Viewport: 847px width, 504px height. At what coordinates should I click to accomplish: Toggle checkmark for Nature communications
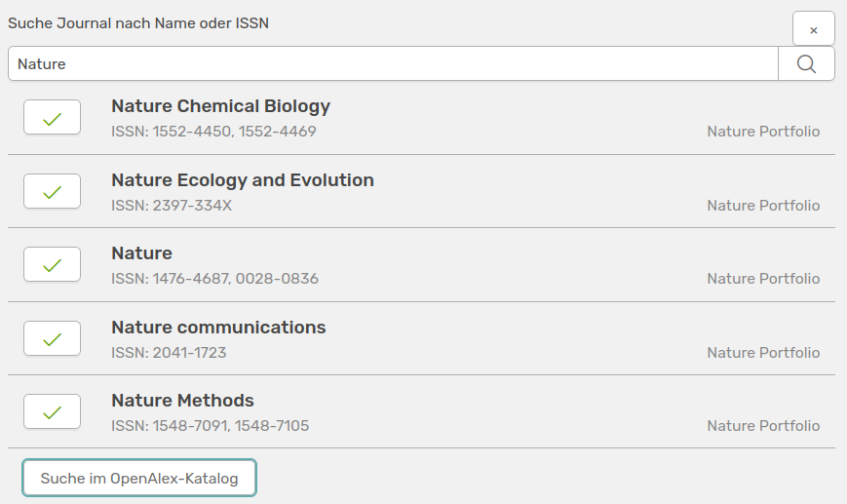pyautogui.click(x=52, y=339)
